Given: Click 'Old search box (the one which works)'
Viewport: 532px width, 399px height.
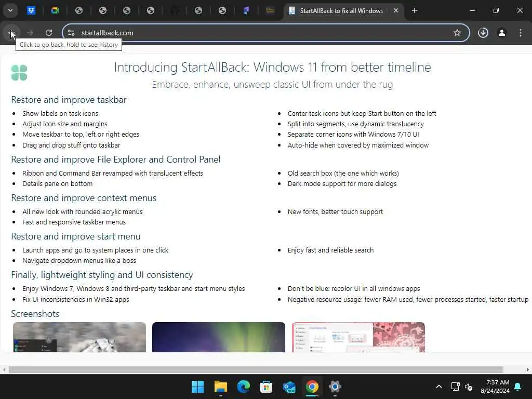Looking at the screenshot, I should tap(343, 173).
